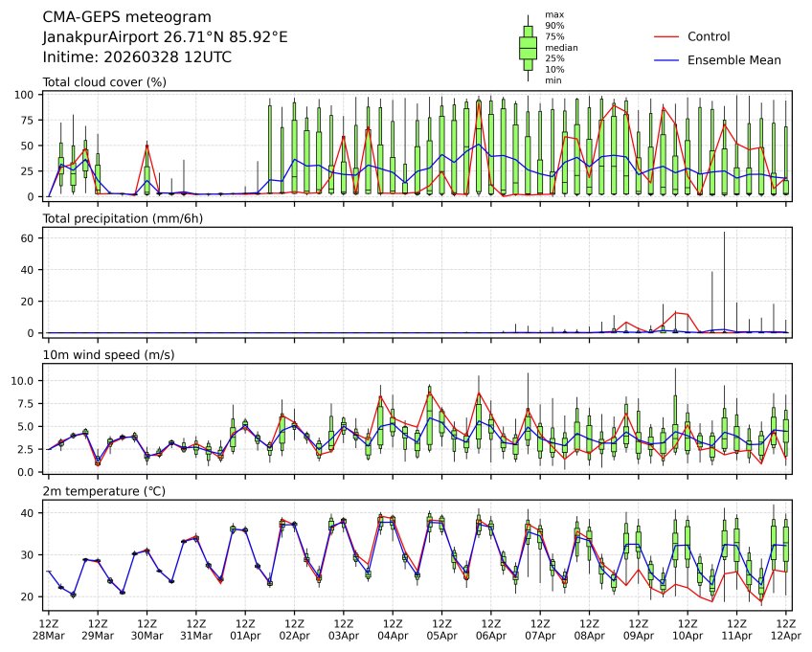Click the '12Z 12Apr' x-axis label
This screenshot has height=652, width=812.
coord(786,629)
